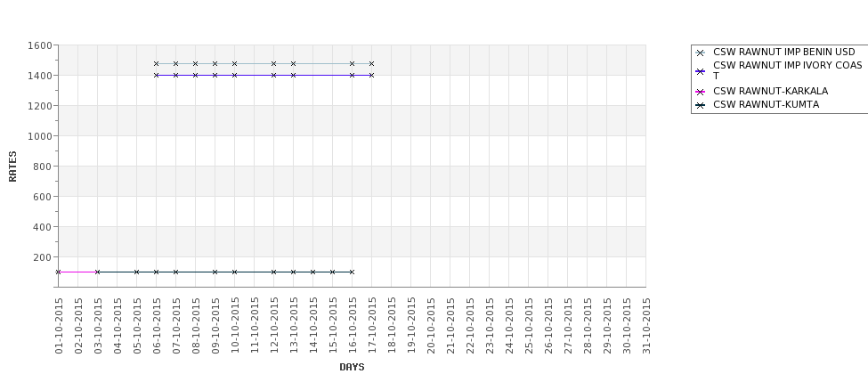Screen dimensions: 868x382
Task: Click Kumta data point on 03-10-2015
Action: [97, 272]
